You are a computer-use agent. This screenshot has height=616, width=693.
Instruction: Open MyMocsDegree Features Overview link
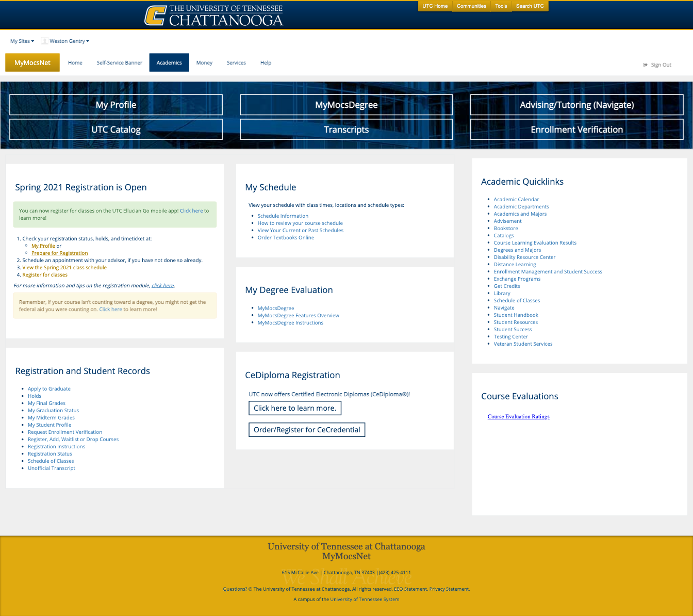pyautogui.click(x=299, y=316)
